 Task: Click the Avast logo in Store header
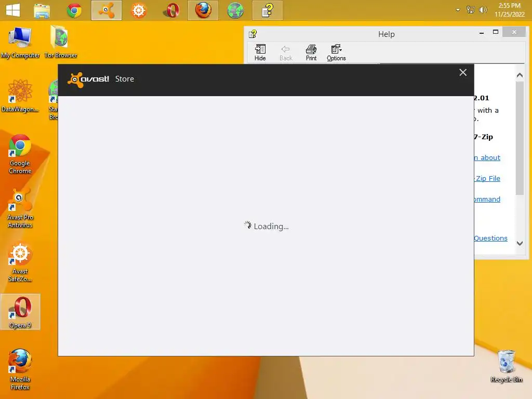(x=88, y=79)
